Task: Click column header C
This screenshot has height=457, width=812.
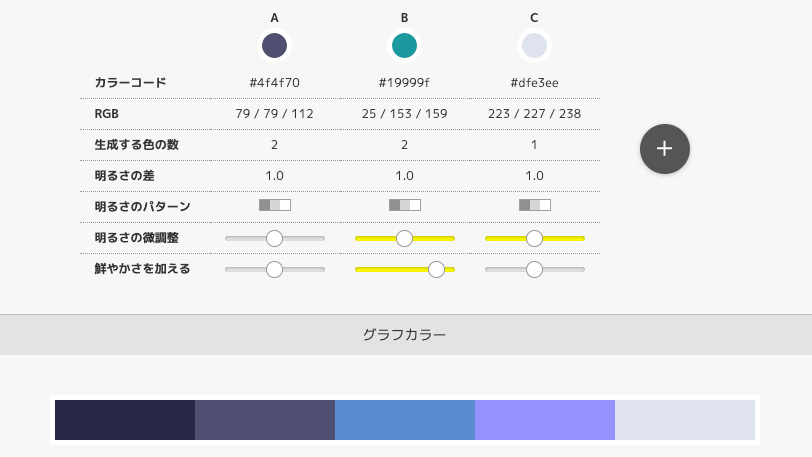Action: click(x=534, y=18)
